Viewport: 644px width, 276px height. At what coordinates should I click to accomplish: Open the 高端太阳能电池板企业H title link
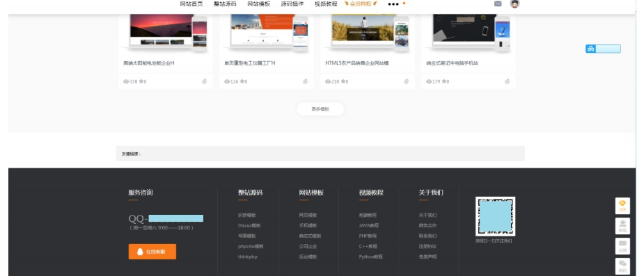click(x=149, y=63)
